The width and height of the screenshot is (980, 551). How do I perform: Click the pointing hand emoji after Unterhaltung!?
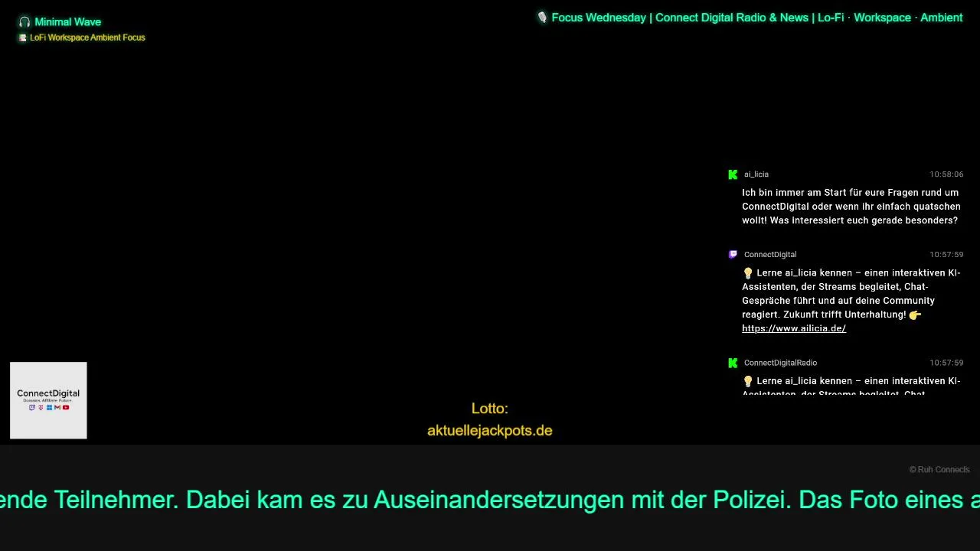(915, 315)
